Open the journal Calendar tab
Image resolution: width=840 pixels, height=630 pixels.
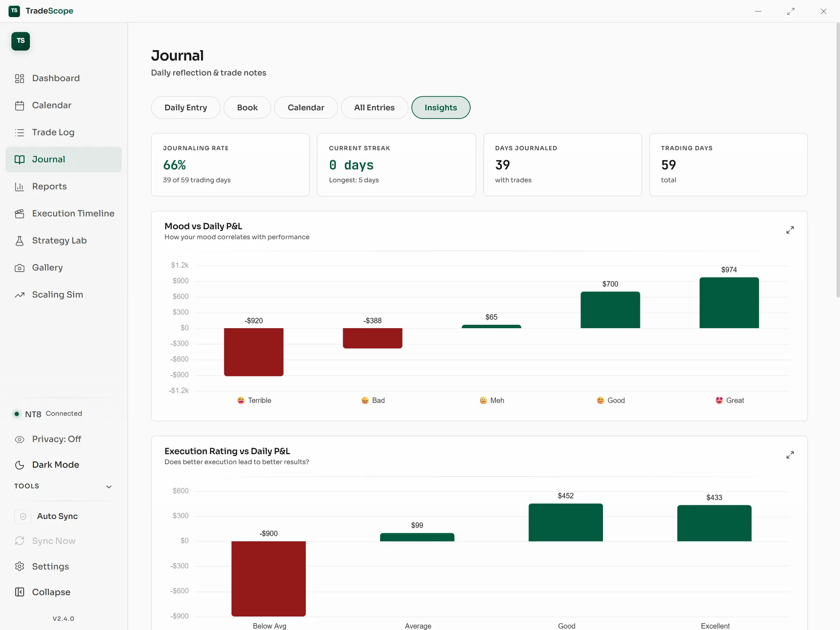pos(306,108)
